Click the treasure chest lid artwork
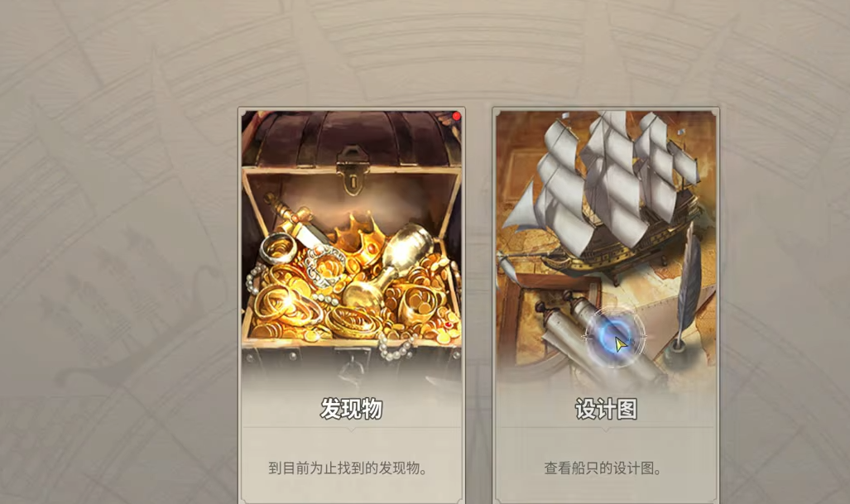This screenshot has height=504, width=850. point(353,140)
